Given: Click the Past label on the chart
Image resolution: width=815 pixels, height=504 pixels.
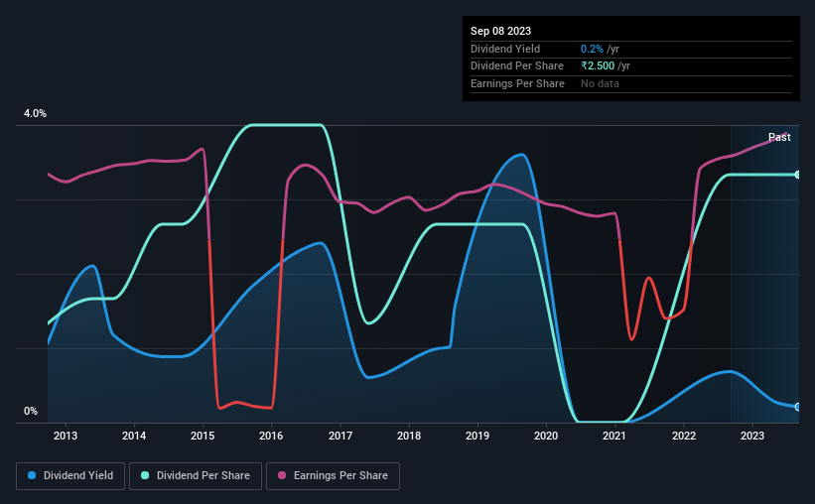Looking at the screenshot, I should [x=779, y=137].
